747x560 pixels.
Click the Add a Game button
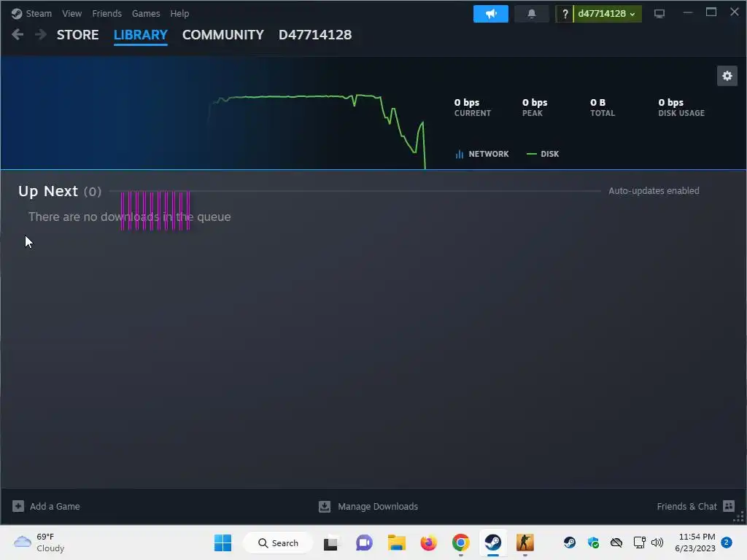click(x=46, y=506)
